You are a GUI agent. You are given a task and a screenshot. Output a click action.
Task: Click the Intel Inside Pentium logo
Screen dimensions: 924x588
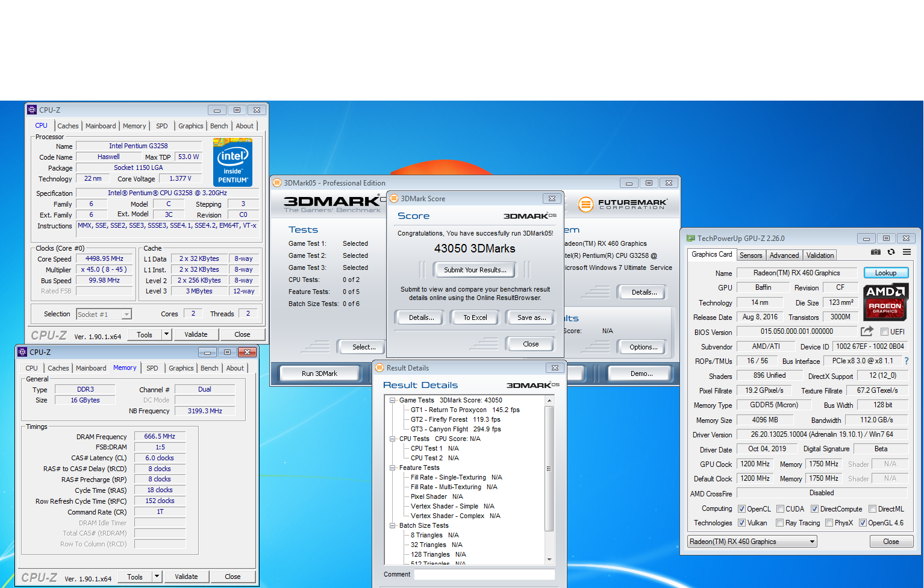pyautogui.click(x=233, y=162)
